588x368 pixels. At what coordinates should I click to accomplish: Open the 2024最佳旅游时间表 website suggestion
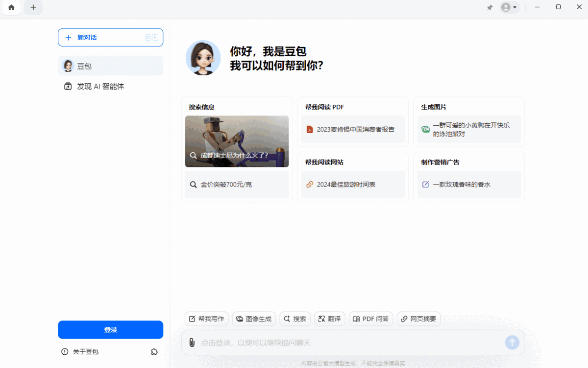[353, 184]
